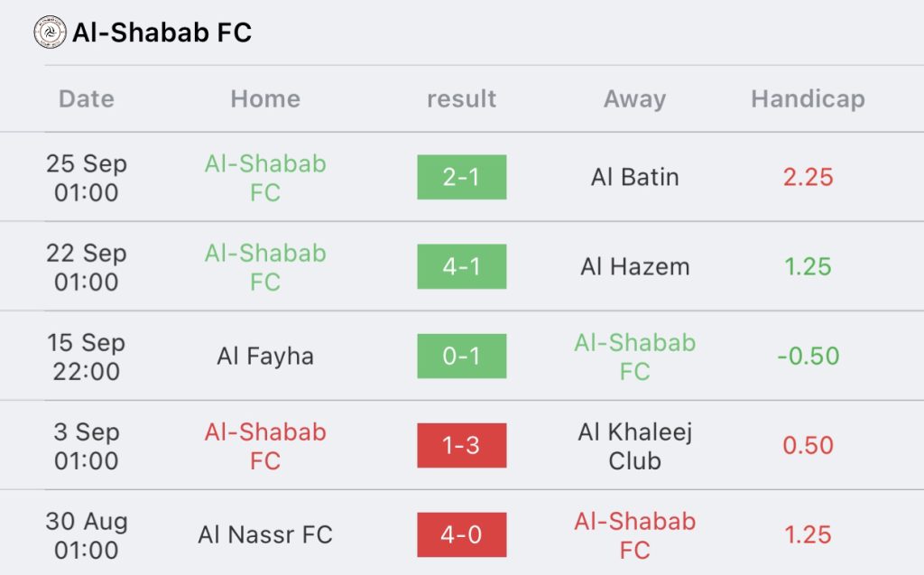
Task: Click the red 2.25 handicap value
Action: 808,177
